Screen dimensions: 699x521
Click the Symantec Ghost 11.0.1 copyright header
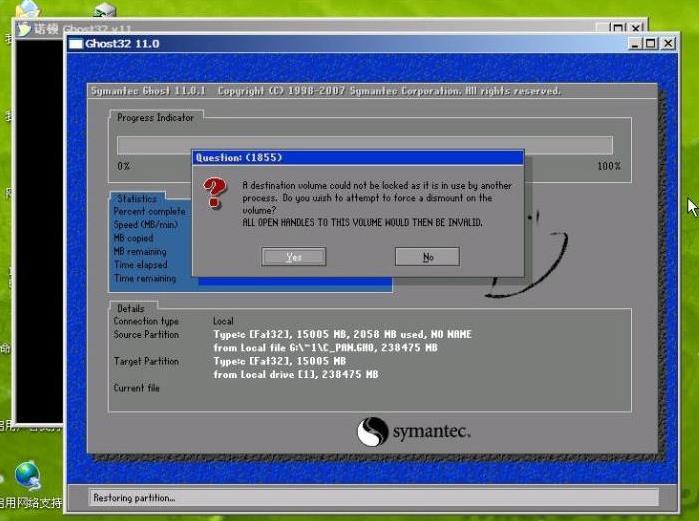pos(325,91)
